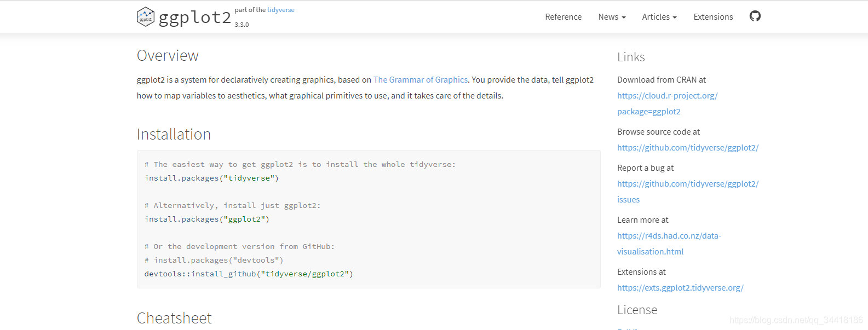This screenshot has height=330, width=868.
Task: Click the Overview heading
Action: pyautogui.click(x=168, y=56)
